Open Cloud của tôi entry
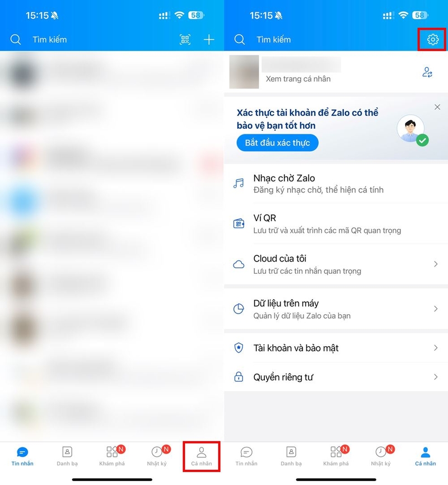This screenshot has height=485, width=448. [x=336, y=264]
